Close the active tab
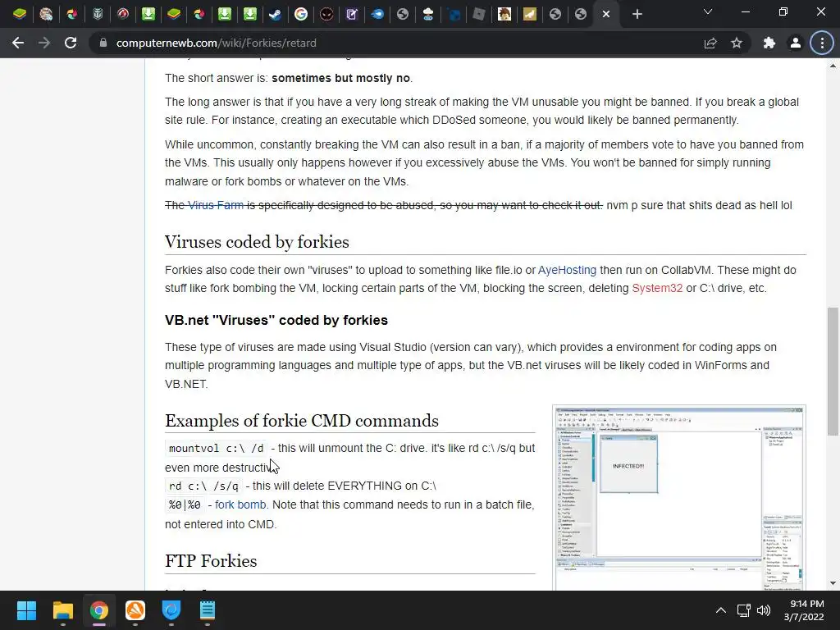Screen dimensions: 840x630 (606, 14)
